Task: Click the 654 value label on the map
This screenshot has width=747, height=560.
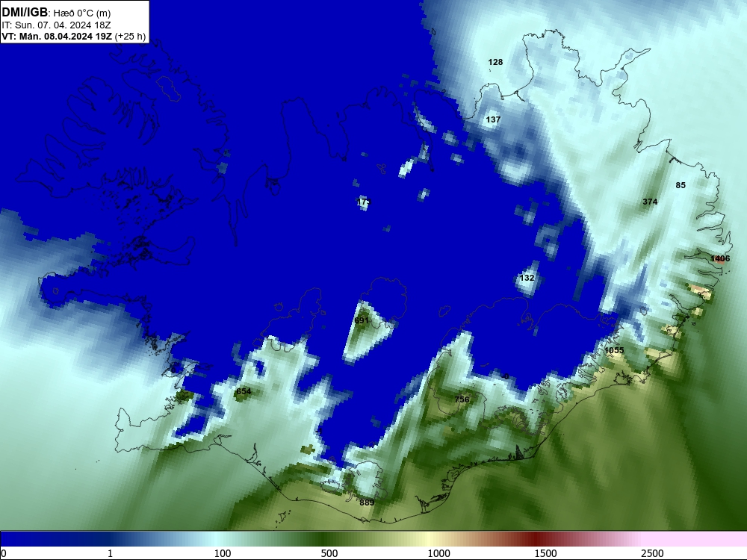Action: coord(244,391)
